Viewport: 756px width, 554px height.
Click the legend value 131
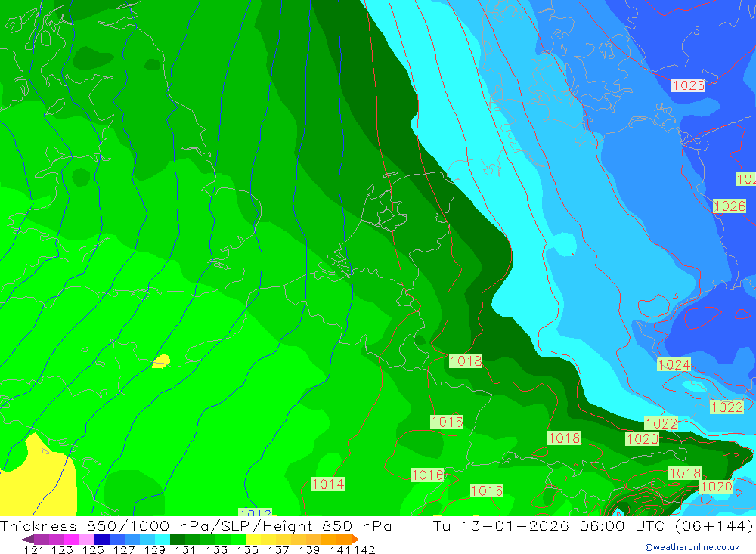click(x=184, y=549)
